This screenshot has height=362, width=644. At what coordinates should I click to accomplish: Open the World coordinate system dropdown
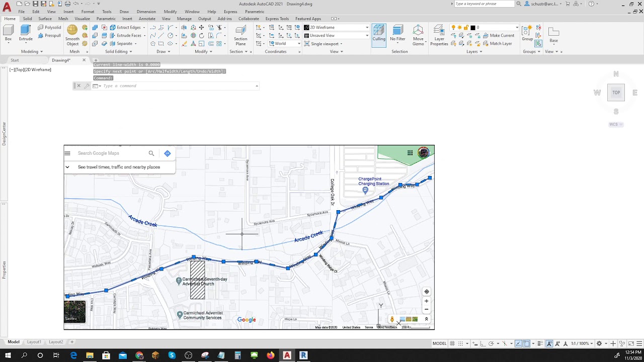(x=285, y=44)
